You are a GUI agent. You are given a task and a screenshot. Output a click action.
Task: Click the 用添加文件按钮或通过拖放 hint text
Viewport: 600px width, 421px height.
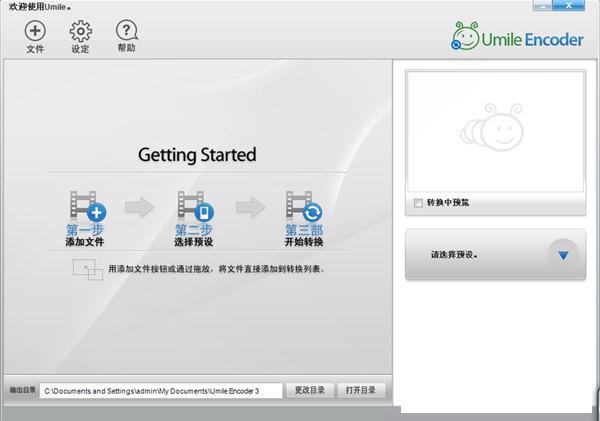(x=217, y=269)
